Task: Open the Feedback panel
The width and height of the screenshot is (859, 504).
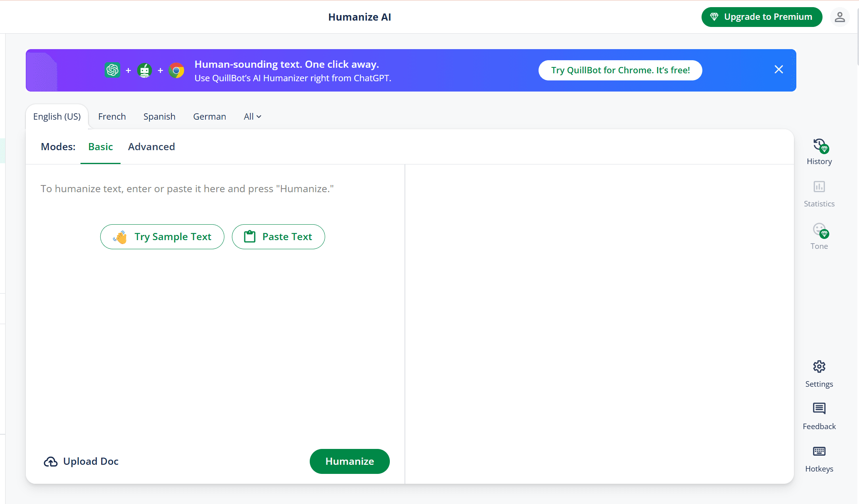Action: coord(819,416)
